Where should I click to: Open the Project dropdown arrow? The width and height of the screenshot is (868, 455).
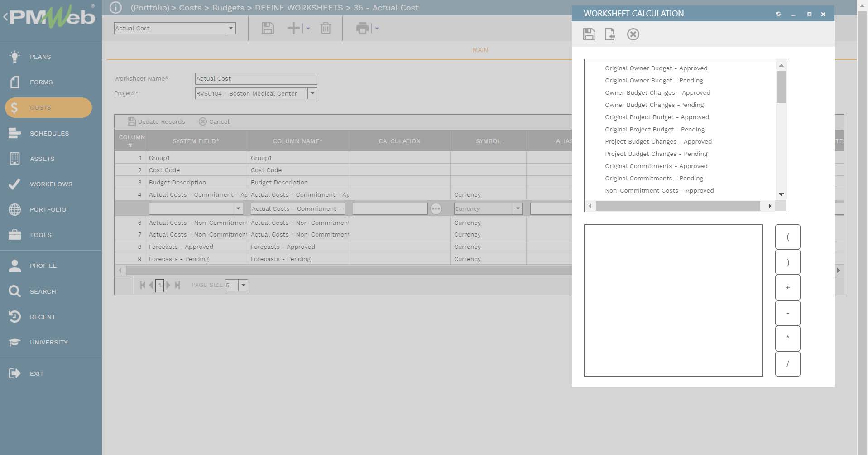(x=312, y=93)
